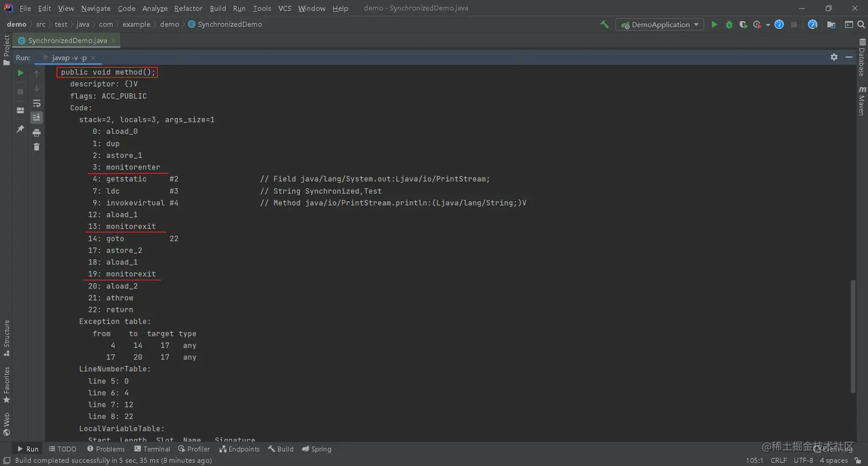Viewport: 868px width, 466px height.
Task: Toggle the Structure tool window
Action: pos(6,339)
